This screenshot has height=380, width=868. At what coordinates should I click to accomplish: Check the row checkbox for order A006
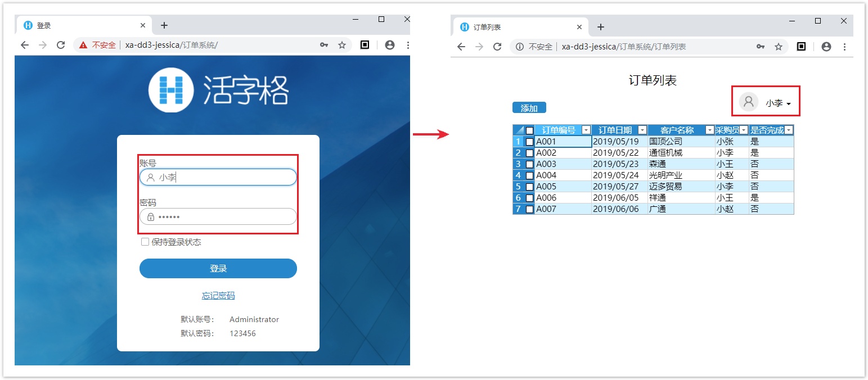[529, 198]
